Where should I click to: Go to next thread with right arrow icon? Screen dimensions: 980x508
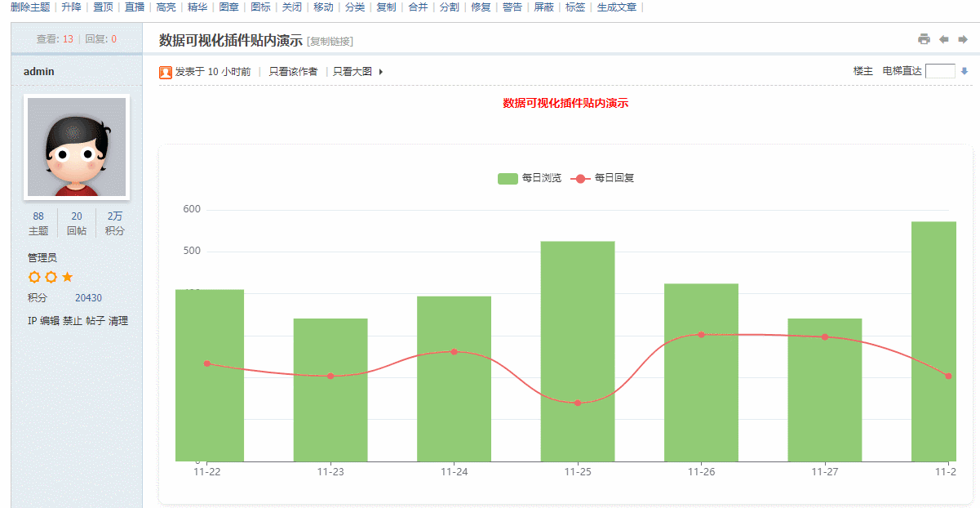point(963,39)
